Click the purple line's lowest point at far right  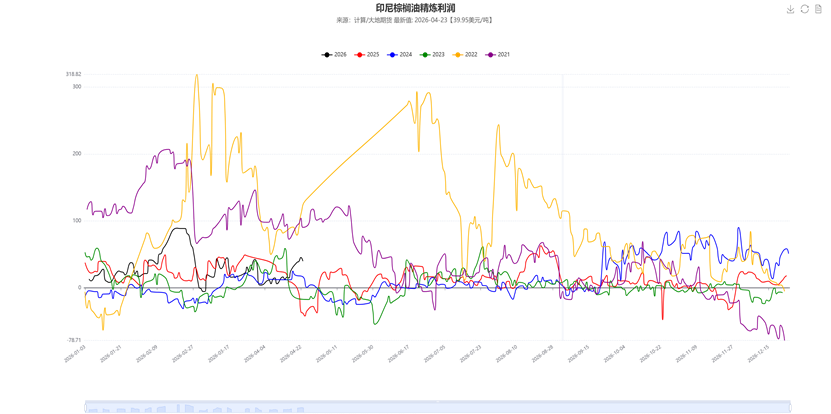[x=782, y=338]
